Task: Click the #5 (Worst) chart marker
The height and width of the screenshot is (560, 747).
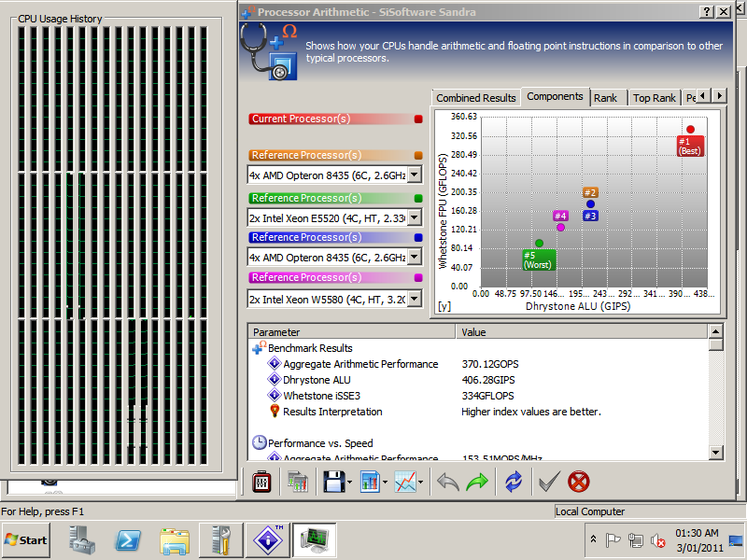Action: [539, 260]
